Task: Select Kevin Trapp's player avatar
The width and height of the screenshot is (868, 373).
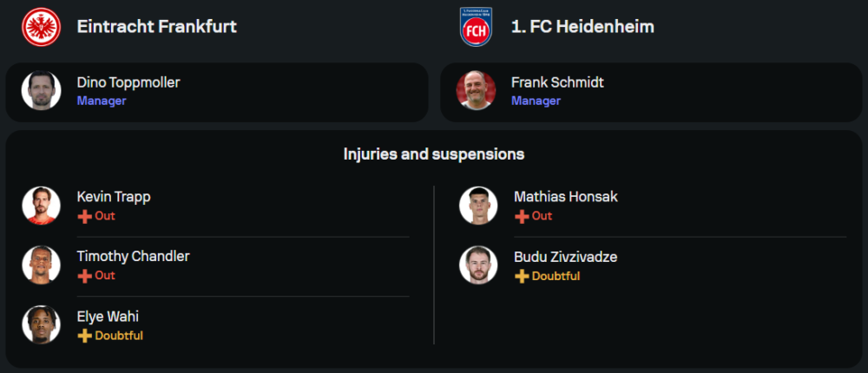Action: 42,206
